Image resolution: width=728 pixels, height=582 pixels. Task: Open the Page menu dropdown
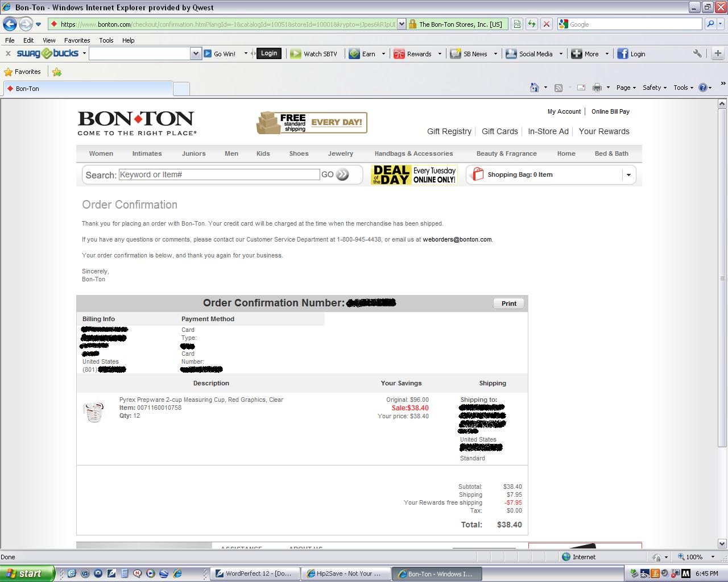click(626, 88)
